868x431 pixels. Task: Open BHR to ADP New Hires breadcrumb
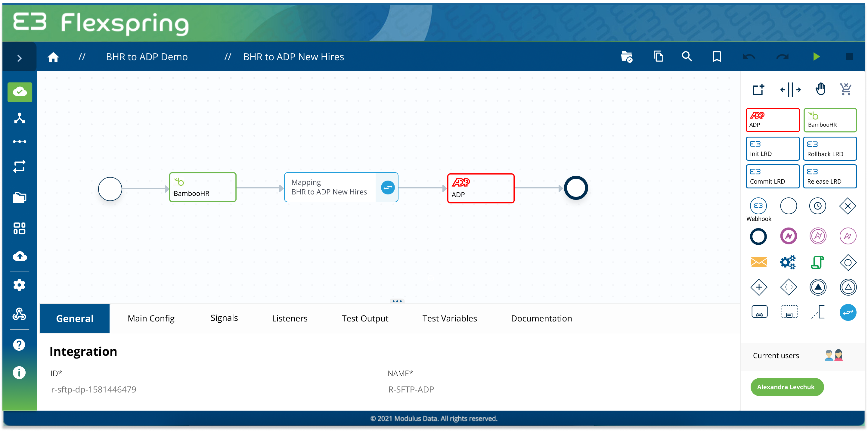tap(293, 57)
